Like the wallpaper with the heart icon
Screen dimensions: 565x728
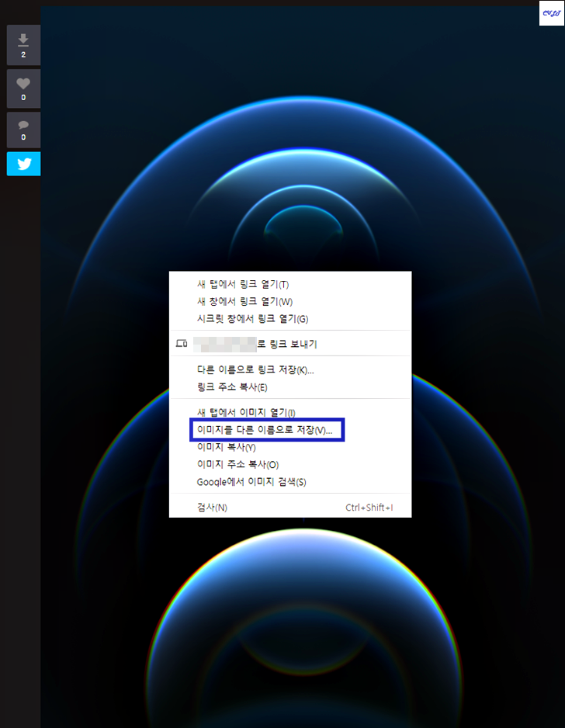point(23,88)
